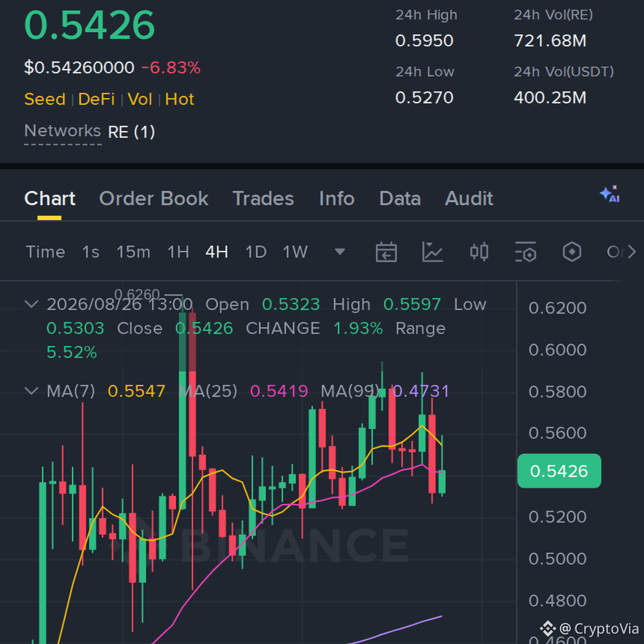644x644 pixels.
Task: Open the Trades tab
Action: click(264, 199)
